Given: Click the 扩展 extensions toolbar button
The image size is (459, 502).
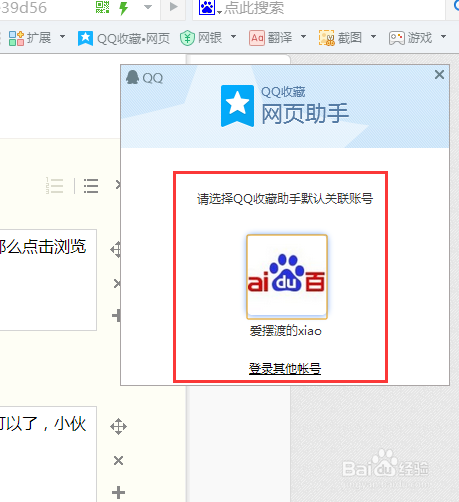Looking at the screenshot, I should click(x=30, y=38).
